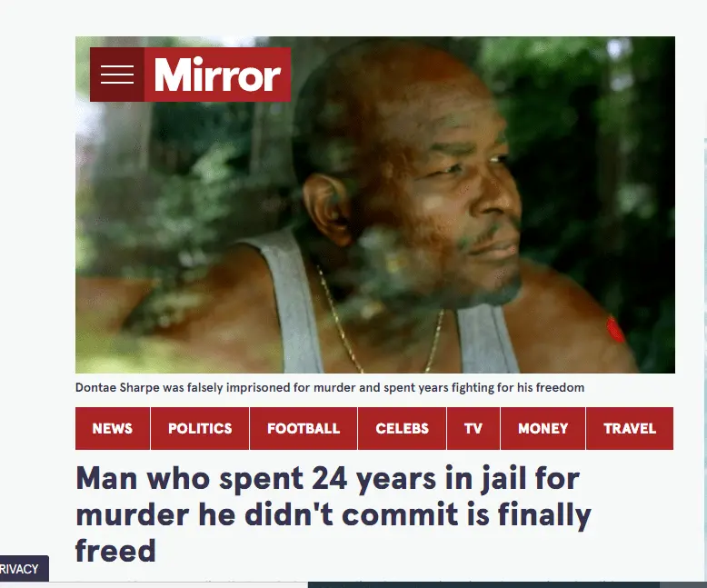
Task: Open the CELEBS section
Action: [x=402, y=428]
